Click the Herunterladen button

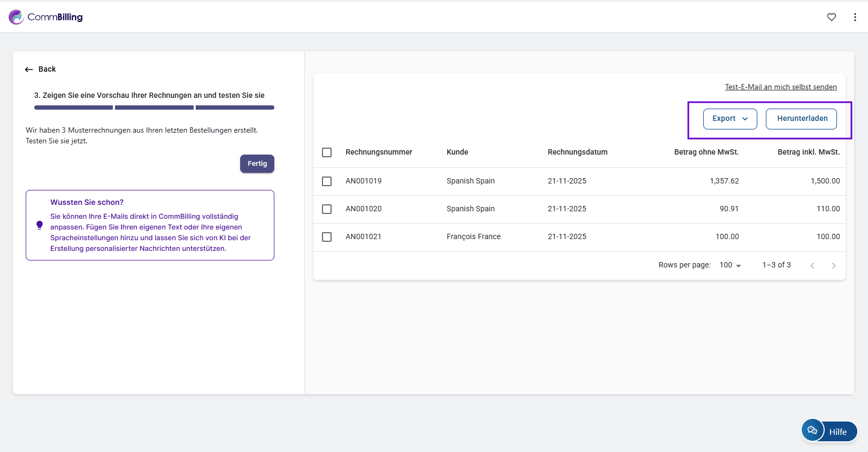(802, 119)
